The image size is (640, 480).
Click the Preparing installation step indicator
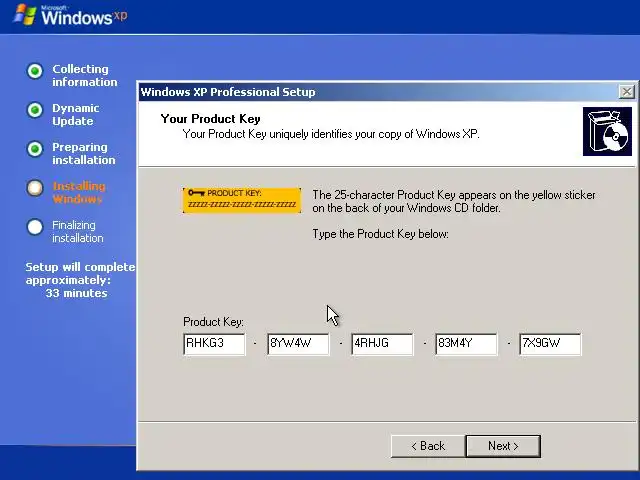(x=35, y=149)
